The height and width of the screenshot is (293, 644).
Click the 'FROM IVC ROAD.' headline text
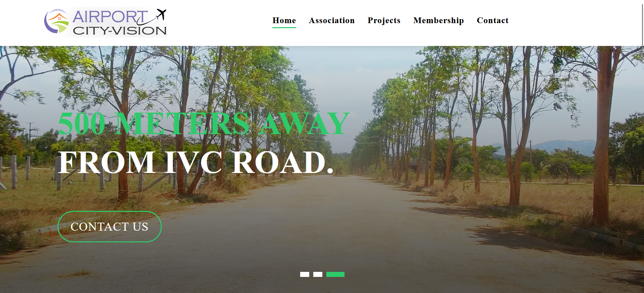(196, 163)
